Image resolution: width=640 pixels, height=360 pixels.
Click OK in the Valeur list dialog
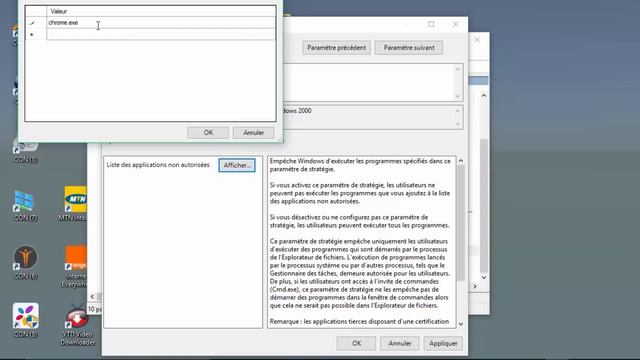pyautogui.click(x=208, y=133)
